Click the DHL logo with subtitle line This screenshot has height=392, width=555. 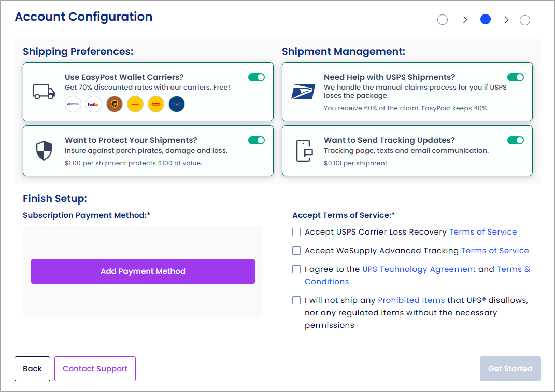coord(156,105)
